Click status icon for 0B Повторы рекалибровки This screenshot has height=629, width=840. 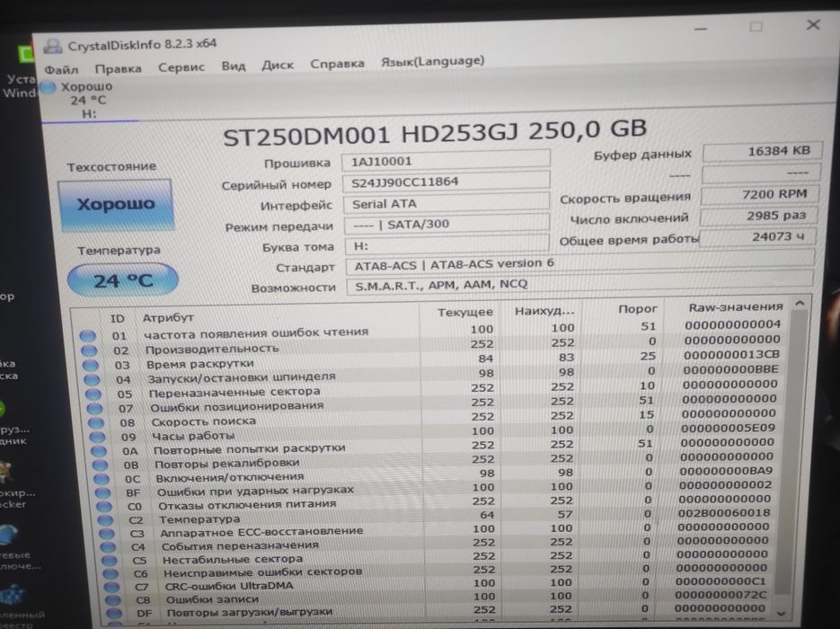[x=101, y=465]
